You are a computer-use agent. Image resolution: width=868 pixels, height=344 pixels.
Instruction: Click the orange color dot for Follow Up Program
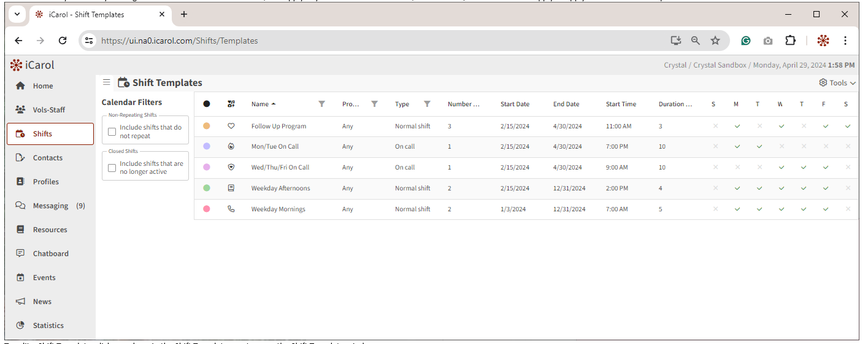click(x=207, y=126)
